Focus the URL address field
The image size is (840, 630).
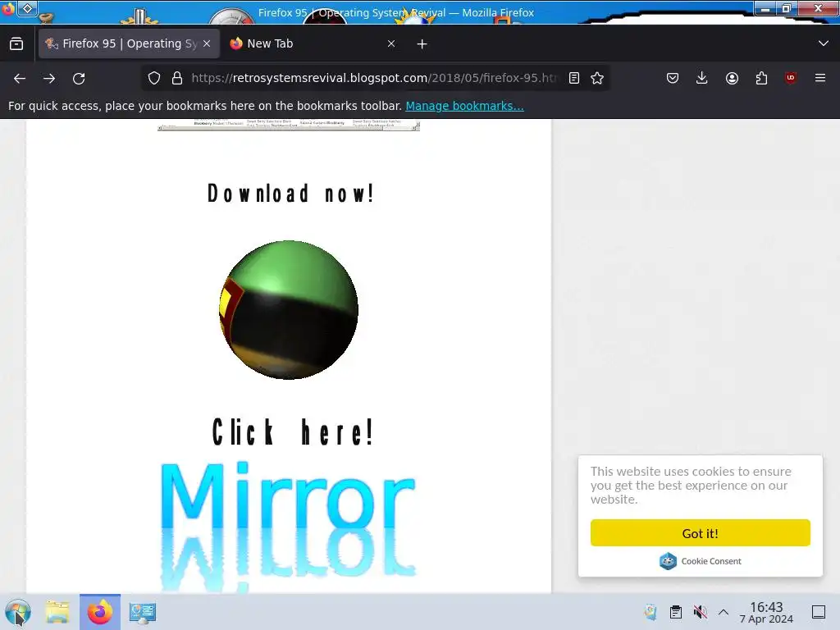(374, 78)
